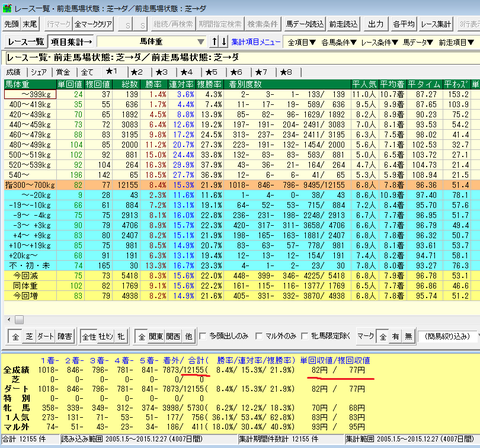This screenshot has height=448, width=480.
Task: Click the 平人気 column header
Action: coord(365,84)
